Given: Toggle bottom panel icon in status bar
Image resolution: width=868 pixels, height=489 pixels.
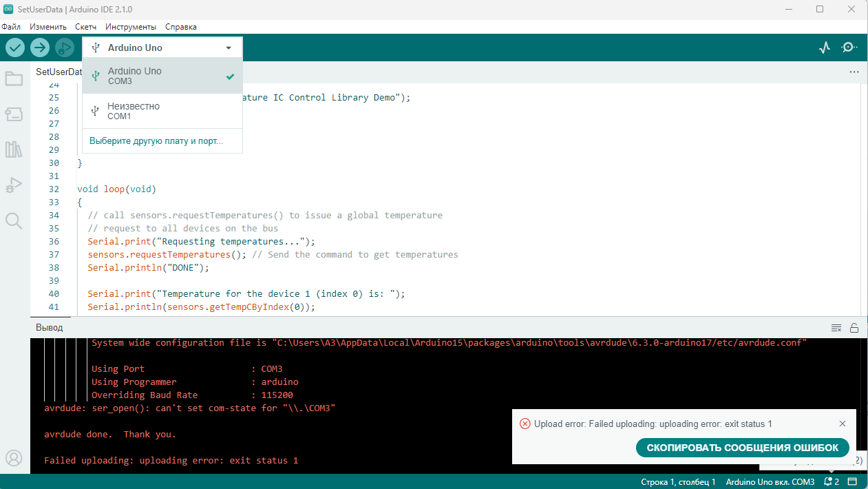Looking at the screenshot, I should coord(852,481).
